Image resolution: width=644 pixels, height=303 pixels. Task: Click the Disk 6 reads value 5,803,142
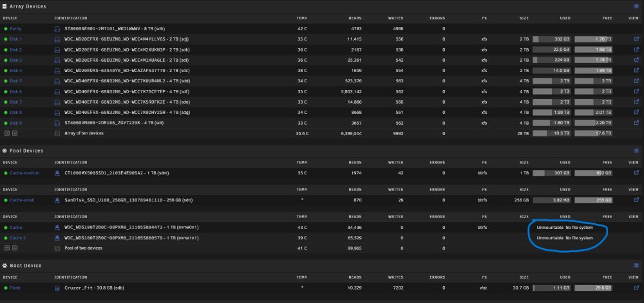click(350, 91)
